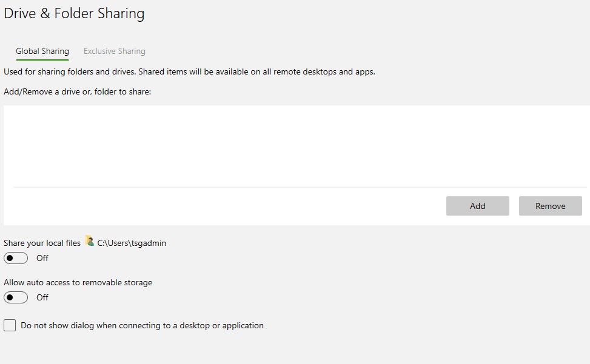The width and height of the screenshot is (590, 364).
Task: Open the Exclusive Sharing tab
Action: coord(115,51)
